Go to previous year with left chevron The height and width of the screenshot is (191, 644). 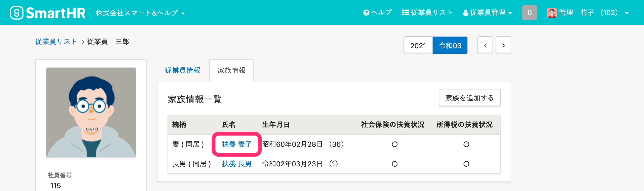coord(485,45)
